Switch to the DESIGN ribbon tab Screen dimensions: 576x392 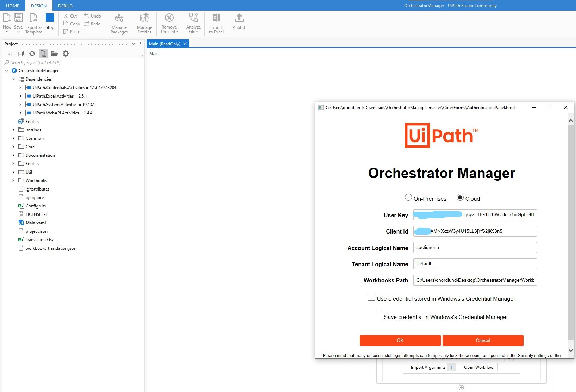(39, 6)
